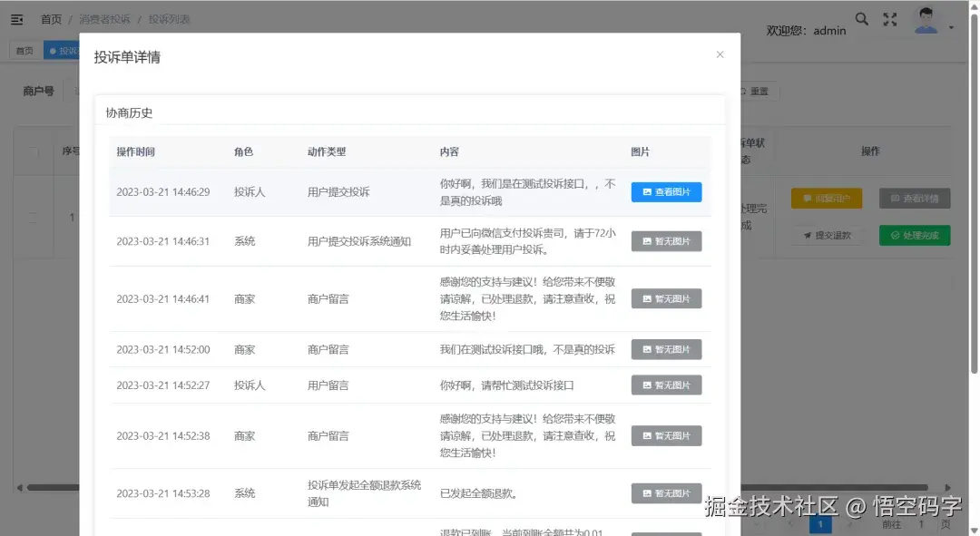Click the admin avatar picture
This screenshot has width=980, height=536.
926,18
